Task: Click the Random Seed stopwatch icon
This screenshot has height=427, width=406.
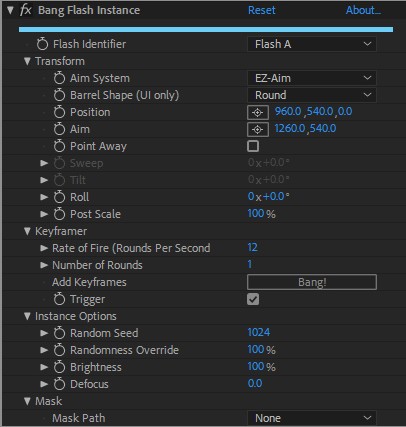Action: click(59, 333)
